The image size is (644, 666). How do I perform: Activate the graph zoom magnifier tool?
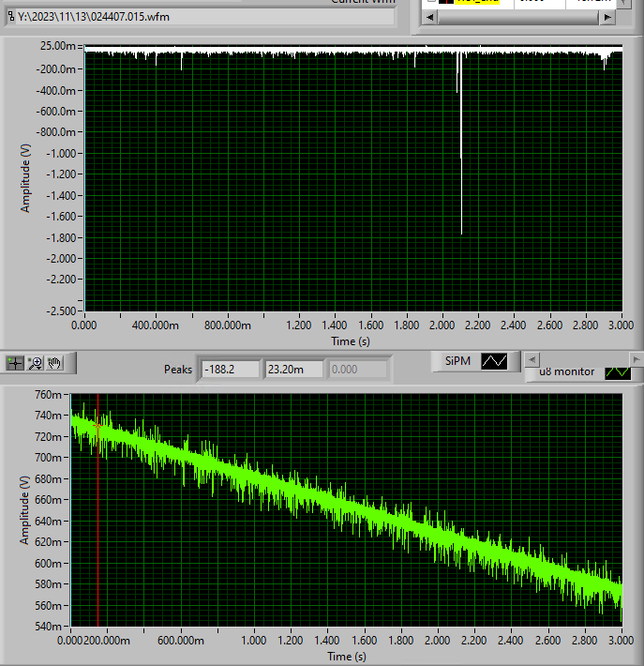coord(35,363)
